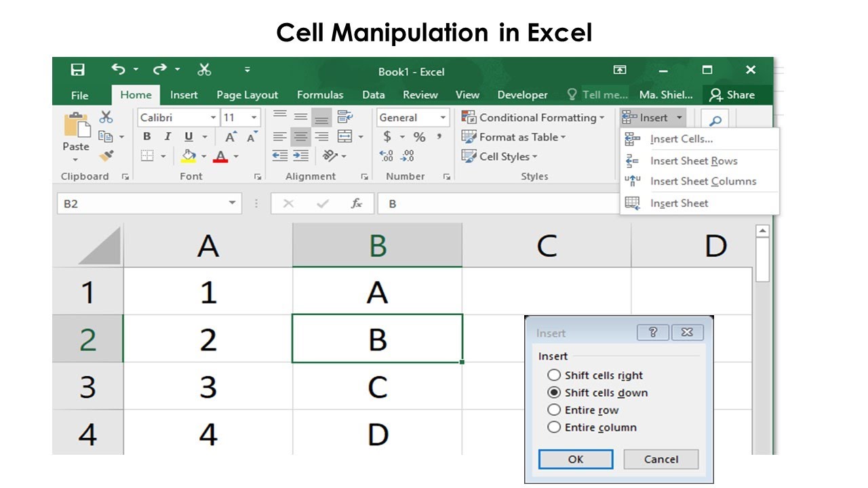Align text right
Image resolution: width=868 pixels, height=488 pixels.
pyautogui.click(x=321, y=137)
